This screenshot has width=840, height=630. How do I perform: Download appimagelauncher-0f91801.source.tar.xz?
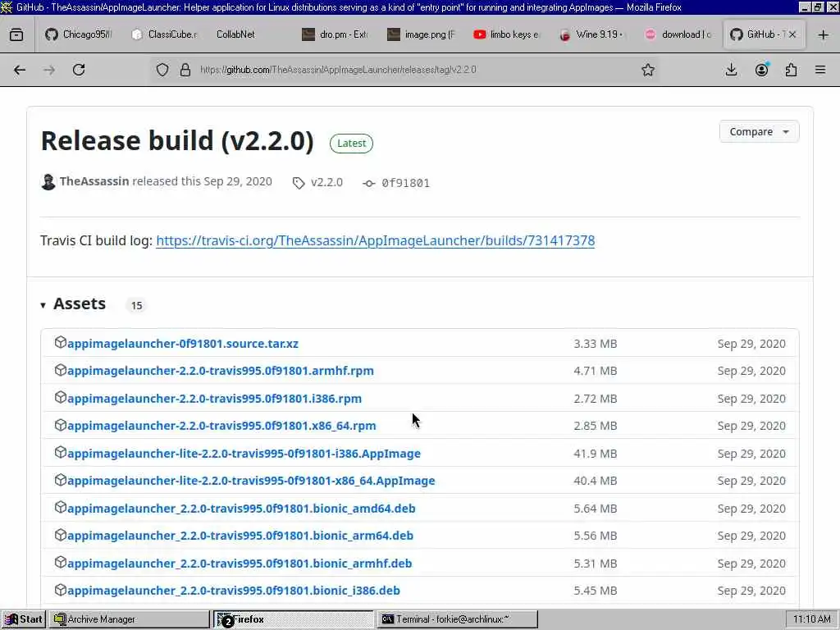183,344
